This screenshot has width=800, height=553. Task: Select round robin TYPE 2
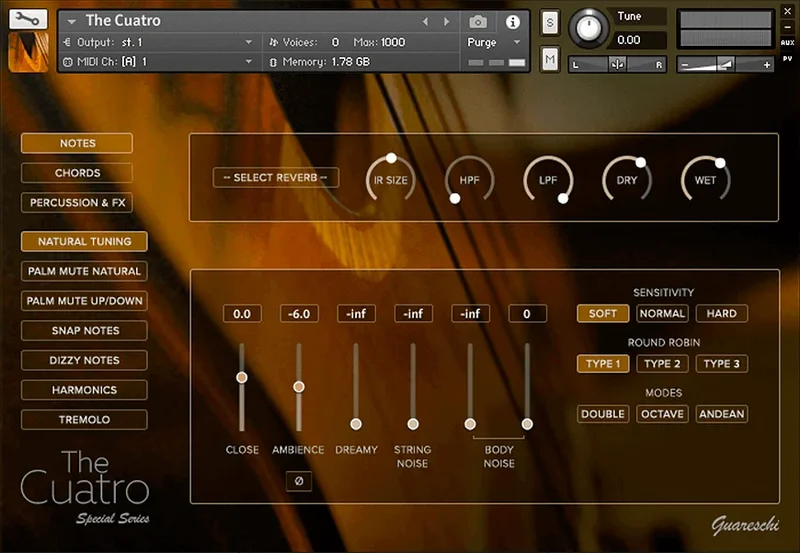662,364
